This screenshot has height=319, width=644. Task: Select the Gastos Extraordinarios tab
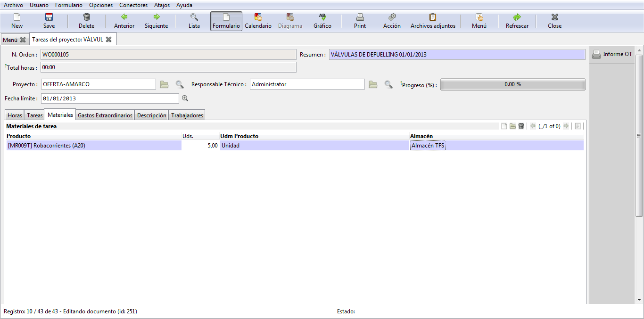pyautogui.click(x=105, y=115)
